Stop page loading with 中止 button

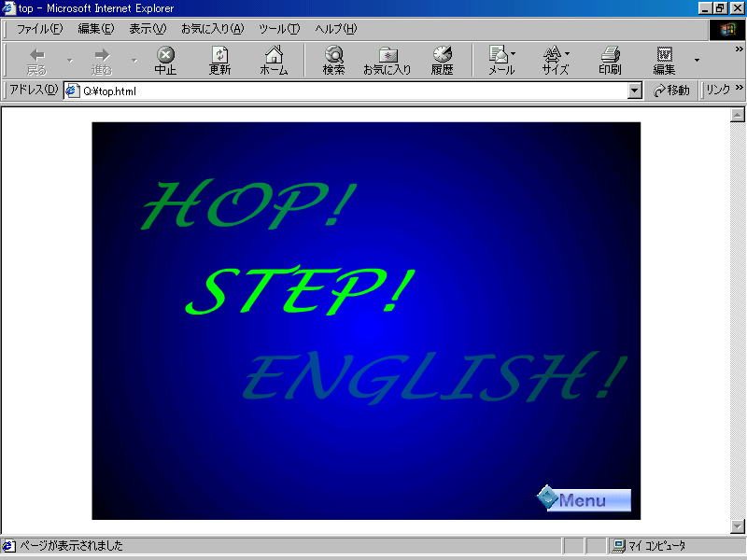[x=165, y=61]
